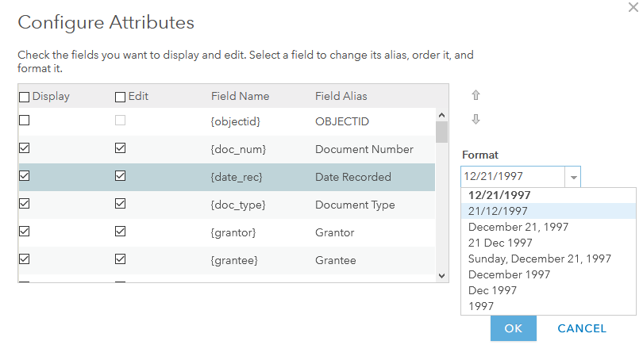Viewport: 643px width, 364px height.
Task: Uncheck edit for Document Type field
Action: pyautogui.click(x=121, y=204)
